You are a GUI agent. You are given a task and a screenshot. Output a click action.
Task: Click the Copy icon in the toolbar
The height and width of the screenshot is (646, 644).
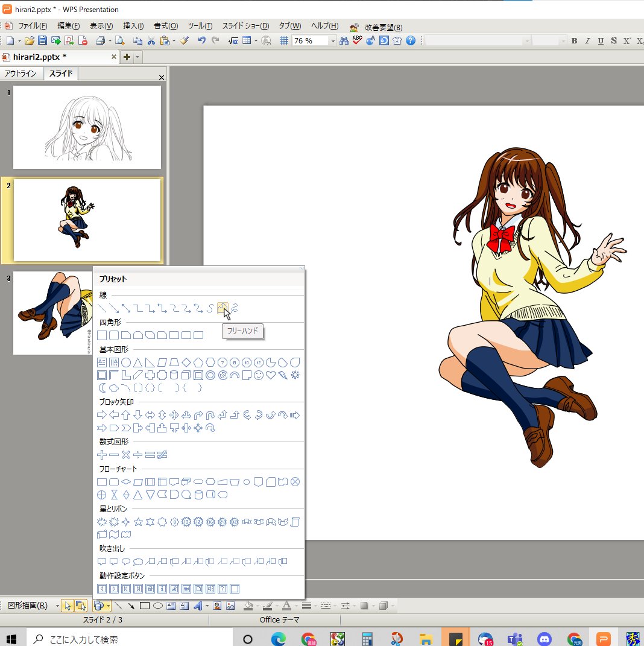click(138, 40)
